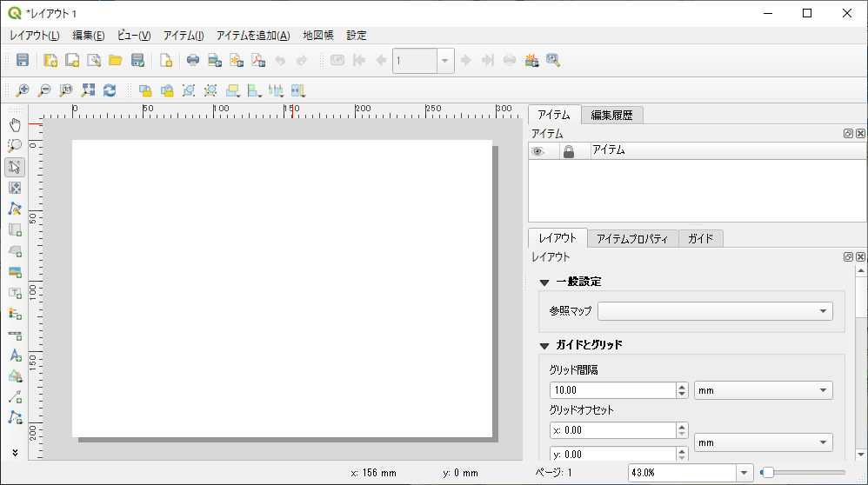Click the Print layout icon

pos(193,60)
